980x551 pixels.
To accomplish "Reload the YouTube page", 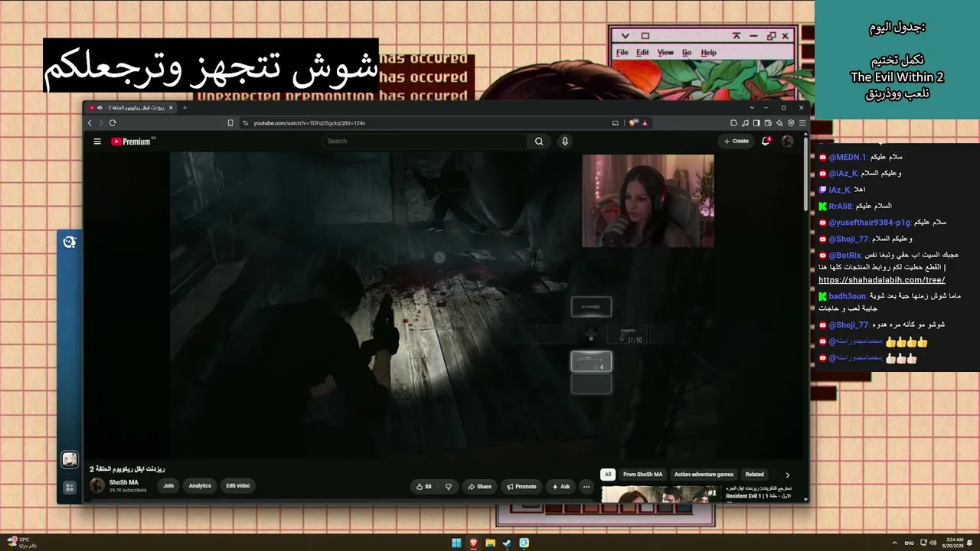I will click(x=113, y=122).
